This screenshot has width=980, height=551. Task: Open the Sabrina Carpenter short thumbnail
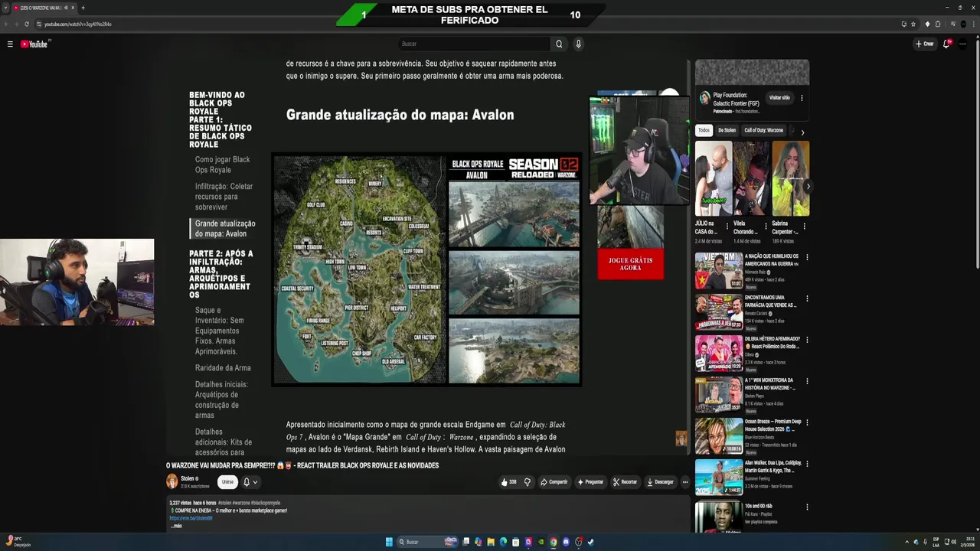pos(790,178)
